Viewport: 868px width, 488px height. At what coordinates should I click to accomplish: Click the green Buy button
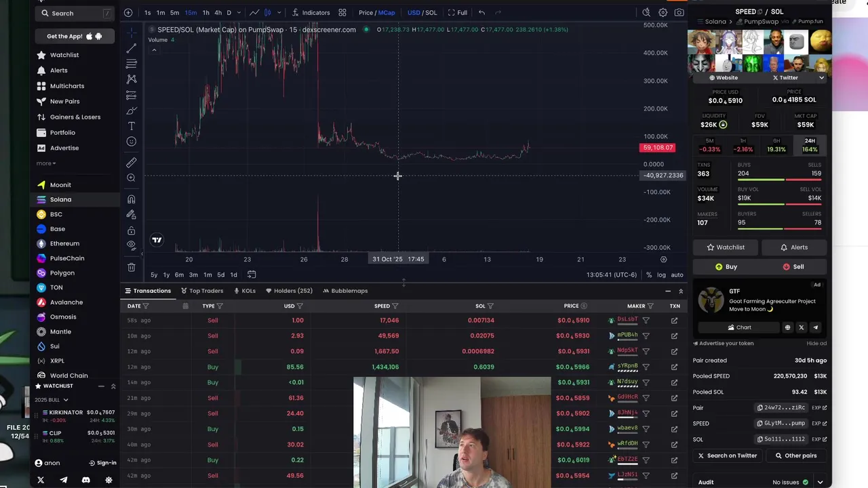726,267
